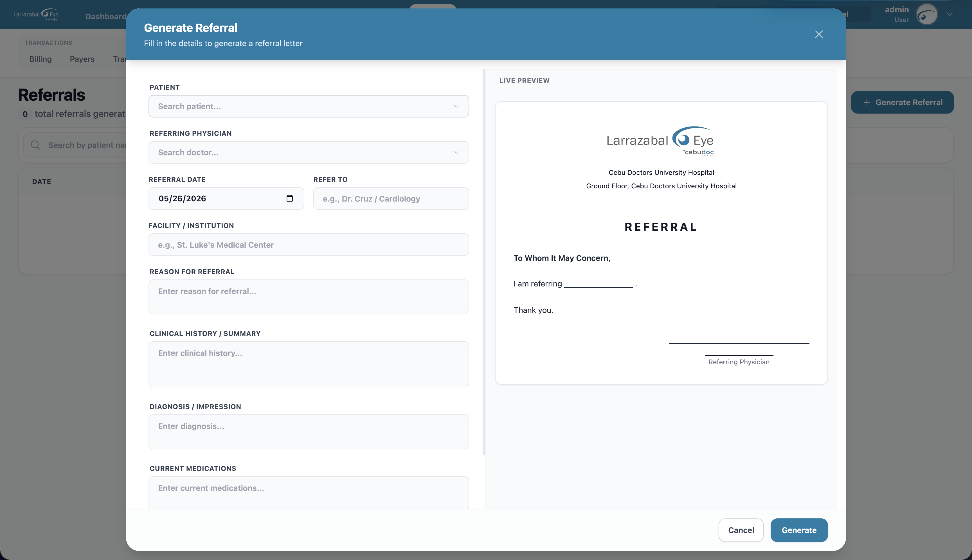
Task: Switch to the Payers tab
Action: [82, 59]
